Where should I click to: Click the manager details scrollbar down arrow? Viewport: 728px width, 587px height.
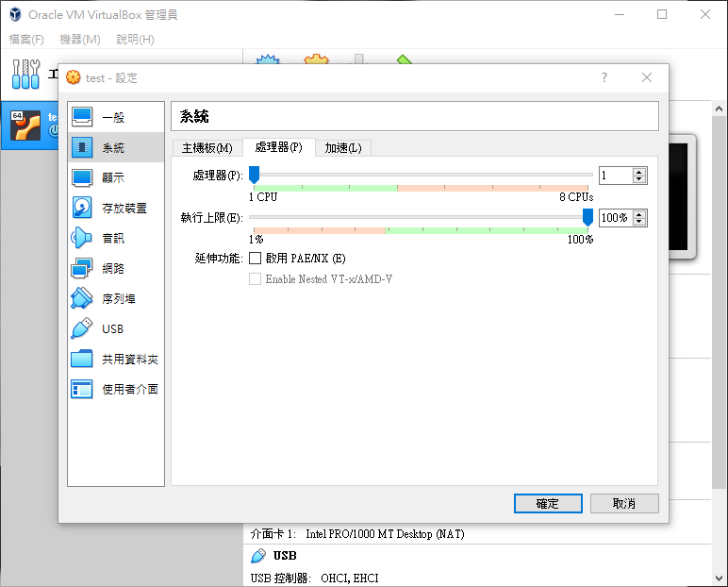719,579
